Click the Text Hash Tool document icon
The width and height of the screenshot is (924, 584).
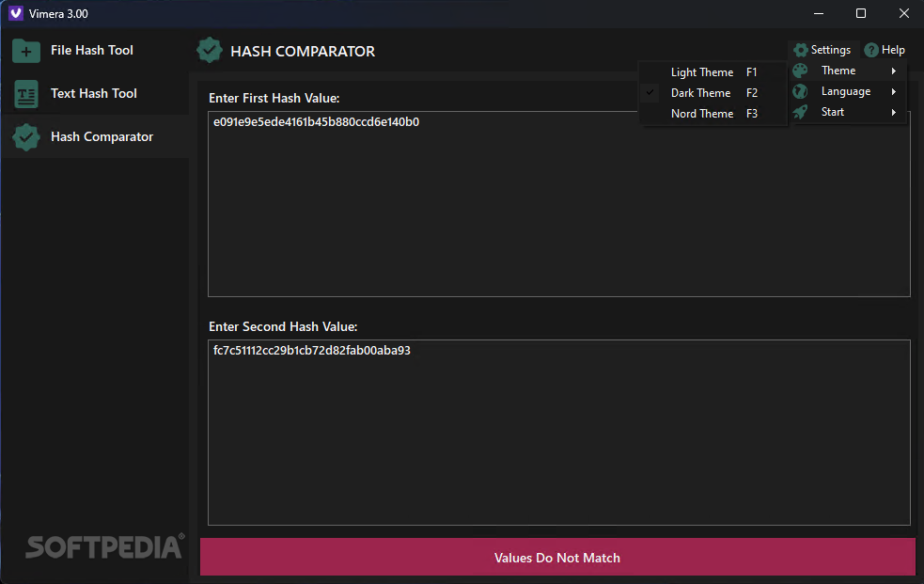(26, 94)
